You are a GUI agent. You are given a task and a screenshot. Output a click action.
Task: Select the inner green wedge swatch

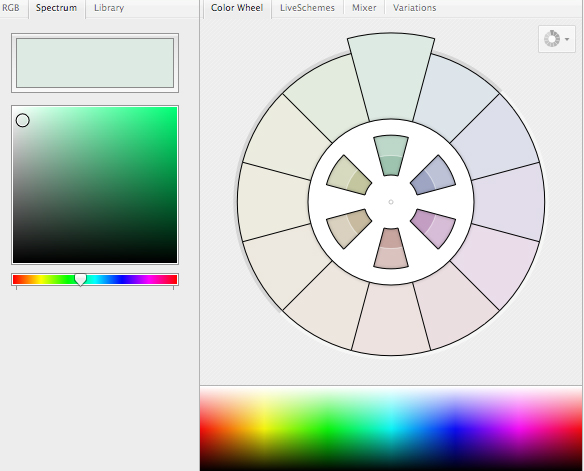click(x=391, y=156)
